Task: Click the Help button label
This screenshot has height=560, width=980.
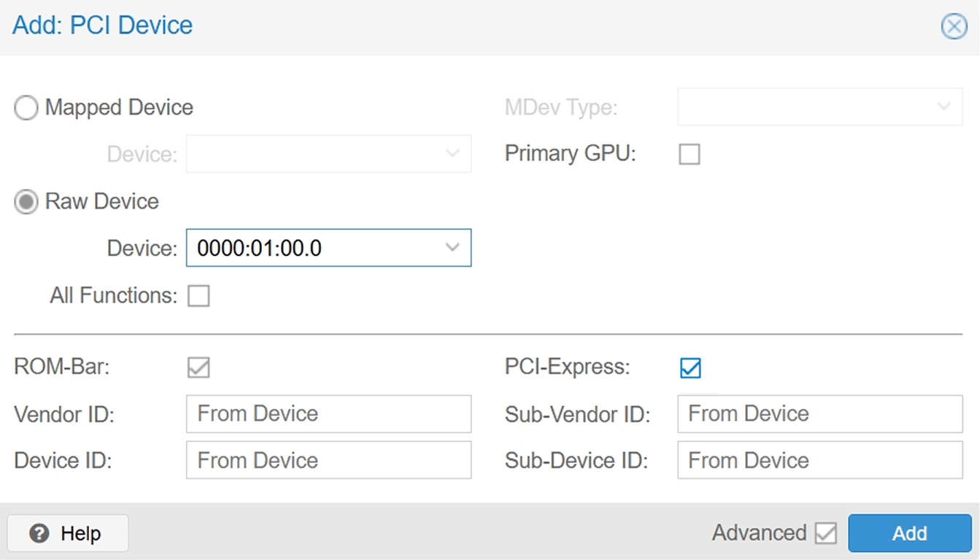Action: (81, 534)
